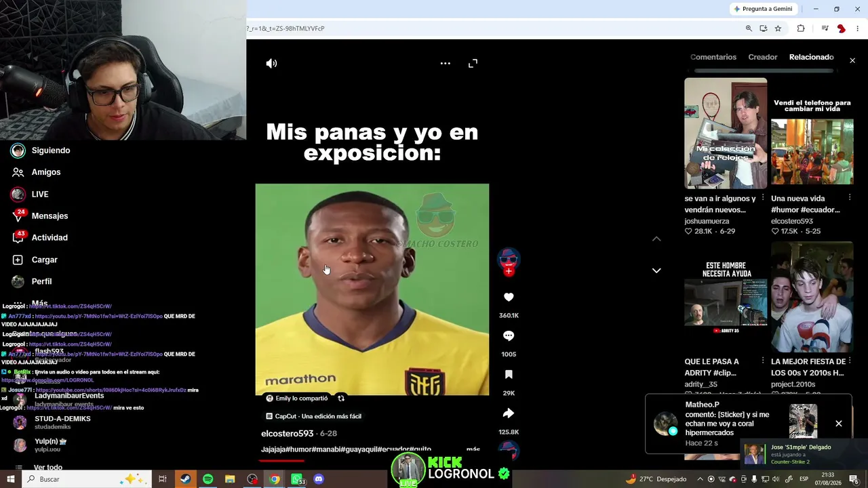The image size is (868, 488).
Task: Switch to the Creador tab
Action: pos(763,57)
